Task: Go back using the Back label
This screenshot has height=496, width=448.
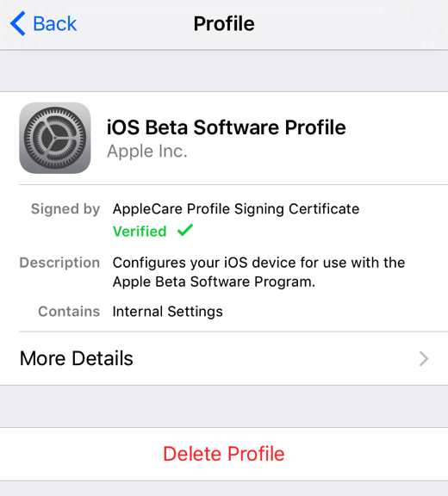Action: tap(55, 24)
